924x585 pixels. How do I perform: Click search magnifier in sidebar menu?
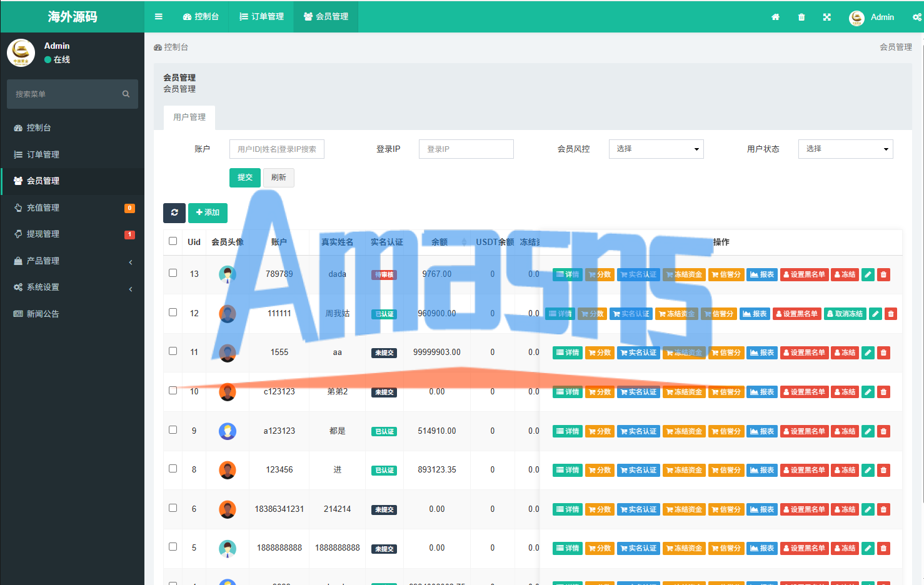[126, 94]
